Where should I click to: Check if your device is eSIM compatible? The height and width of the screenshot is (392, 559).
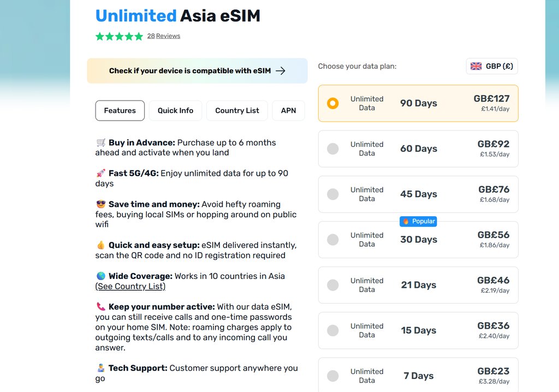pyautogui.click(x=197, y=71)
